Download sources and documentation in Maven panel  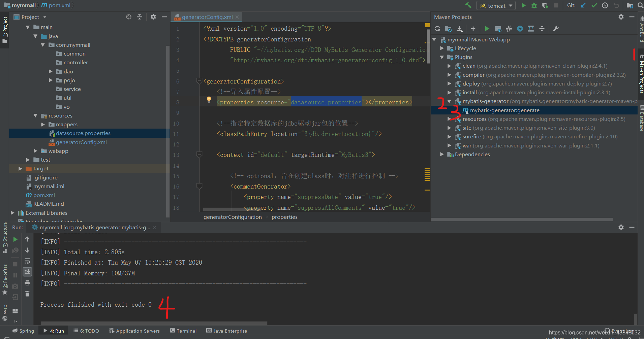459,29
